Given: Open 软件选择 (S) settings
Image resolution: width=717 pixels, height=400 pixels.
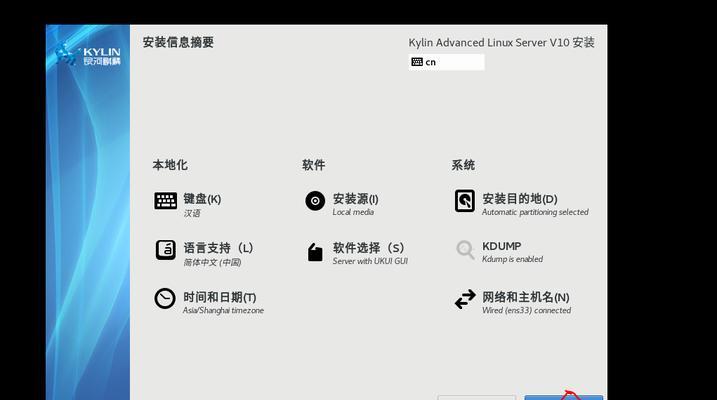Looking at the screenshot, I should tap(369, 248).
